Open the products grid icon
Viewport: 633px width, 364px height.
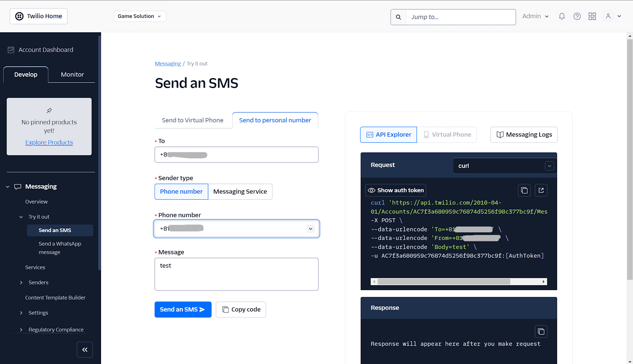click(592, 16)
